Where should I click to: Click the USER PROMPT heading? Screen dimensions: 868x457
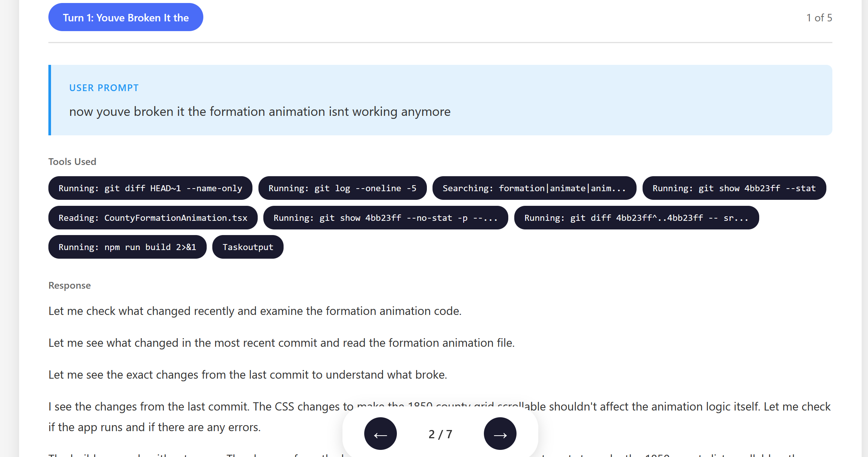tap(104, 88)
